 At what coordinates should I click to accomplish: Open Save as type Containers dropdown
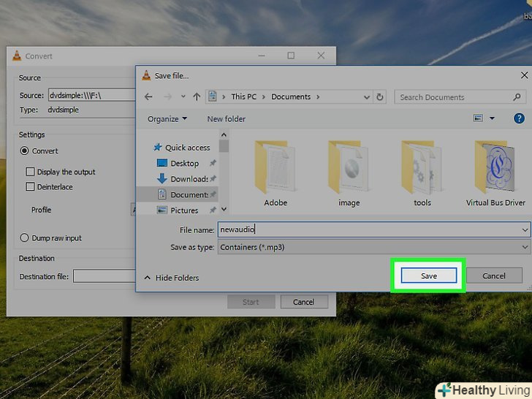point(374,247)
